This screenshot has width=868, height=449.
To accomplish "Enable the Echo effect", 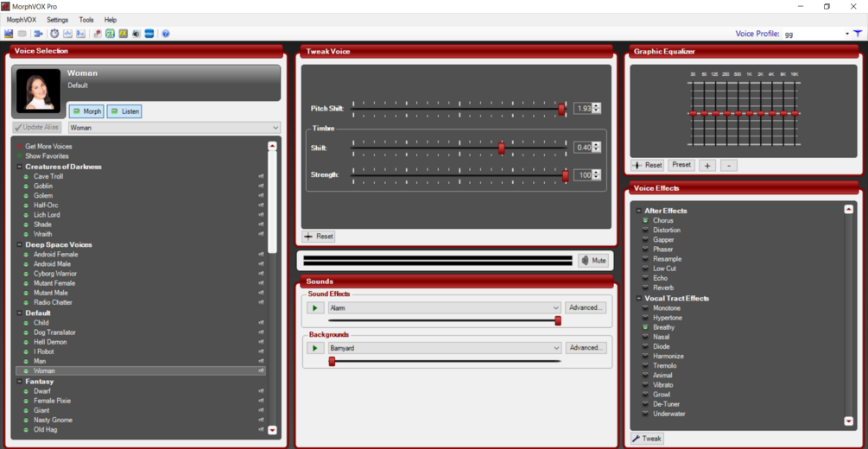I will tap(645, 279).
